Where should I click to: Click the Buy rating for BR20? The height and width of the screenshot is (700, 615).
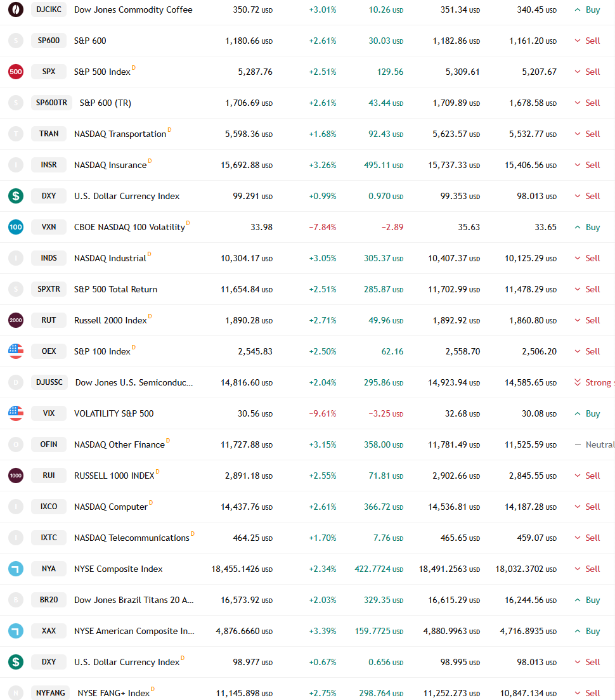pyautogui.click(x=587, y=600)
